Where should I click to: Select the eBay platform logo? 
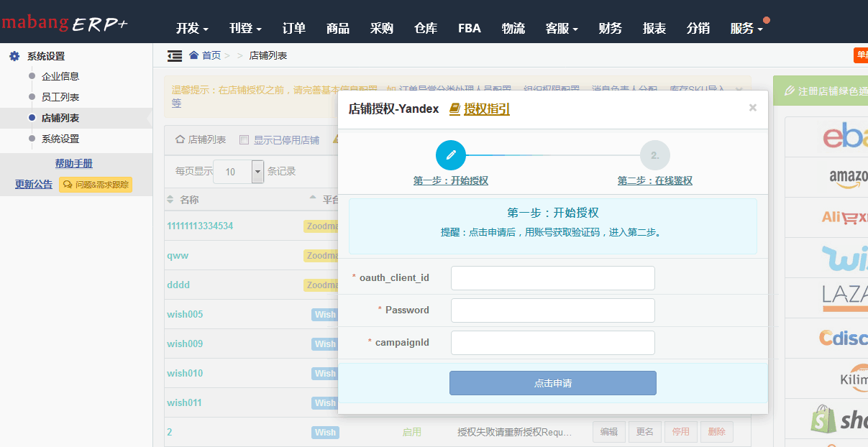pos(846,137)
